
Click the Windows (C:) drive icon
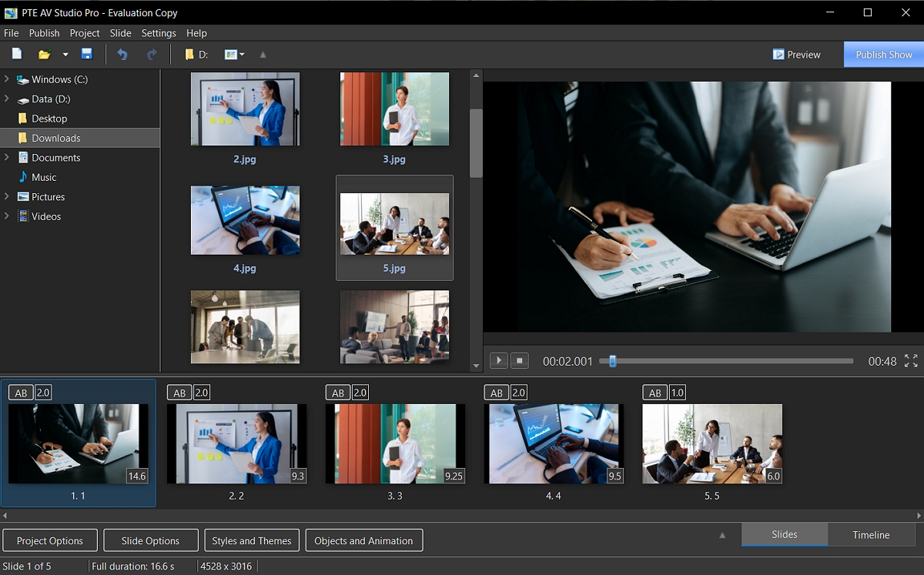(x=23, y=79)
